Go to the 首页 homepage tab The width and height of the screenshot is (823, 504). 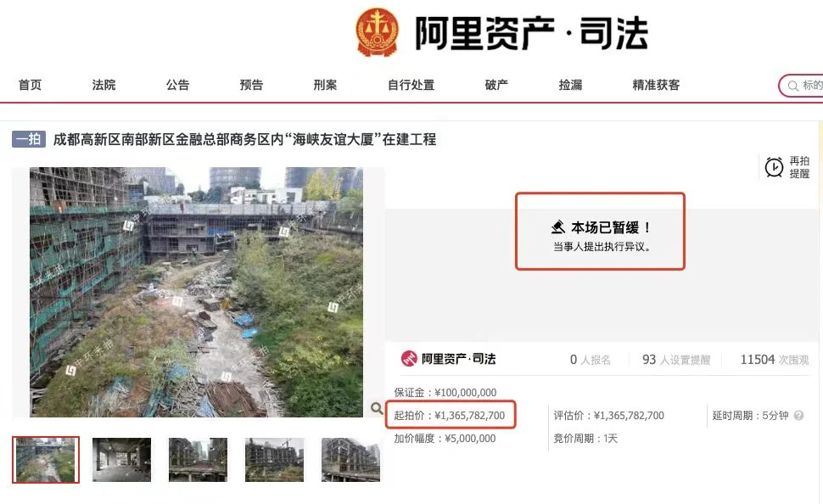point(30,85)
